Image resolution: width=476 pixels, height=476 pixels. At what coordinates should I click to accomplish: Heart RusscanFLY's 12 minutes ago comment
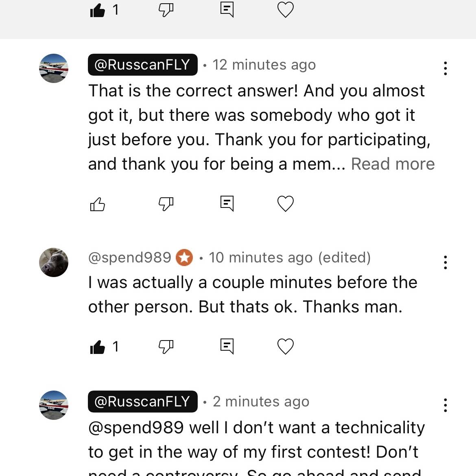pyautogui.click(x=285, y=203)
